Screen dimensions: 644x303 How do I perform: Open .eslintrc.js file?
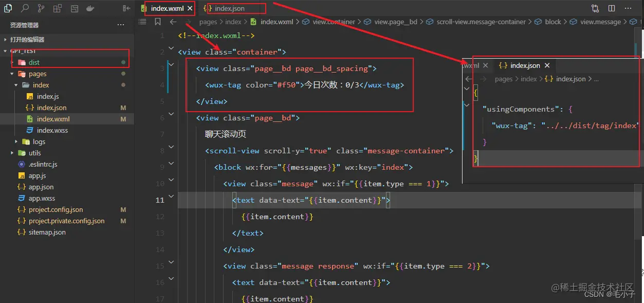(43, 164)
